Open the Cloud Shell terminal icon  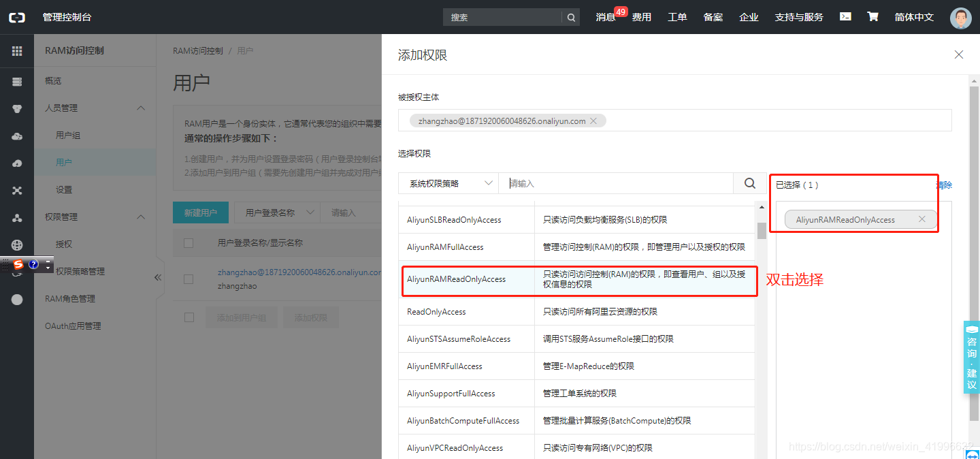[845, 16]
